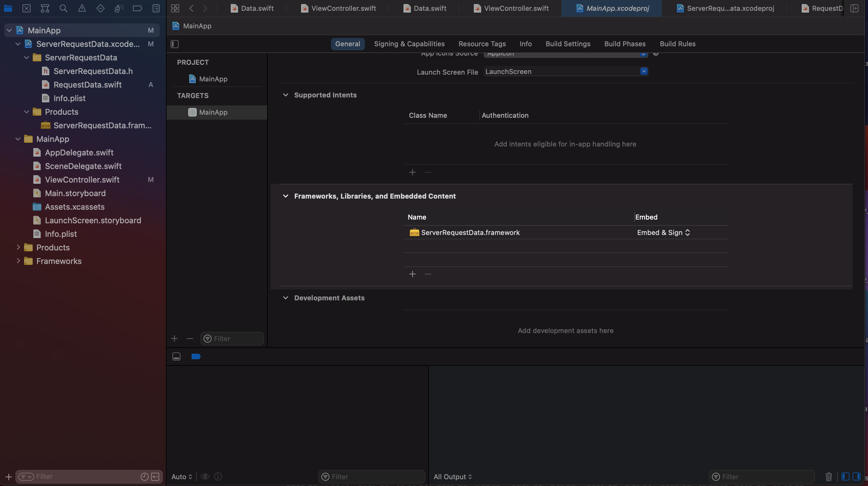Screen dimensions: 868x486
Task: Add a framework with plus button
Action: (x=412, y=274)
